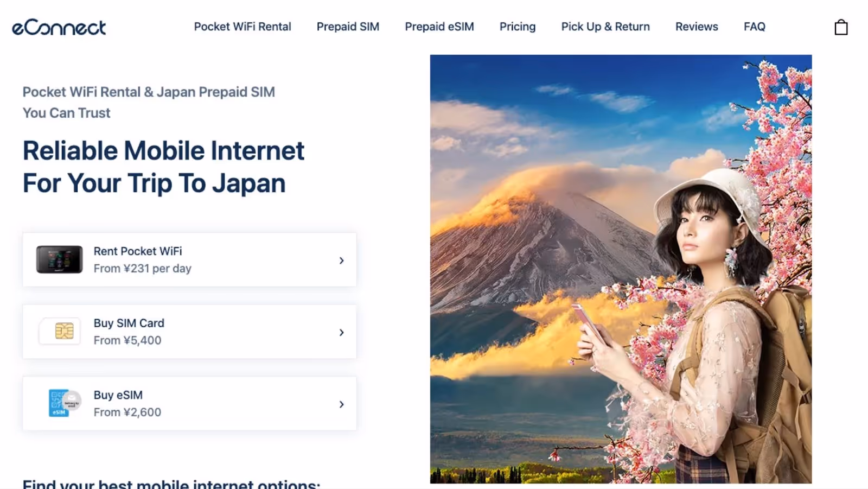Click the gold SIM card chip icon
The image size is (868, 489).
tap(64, 331)
